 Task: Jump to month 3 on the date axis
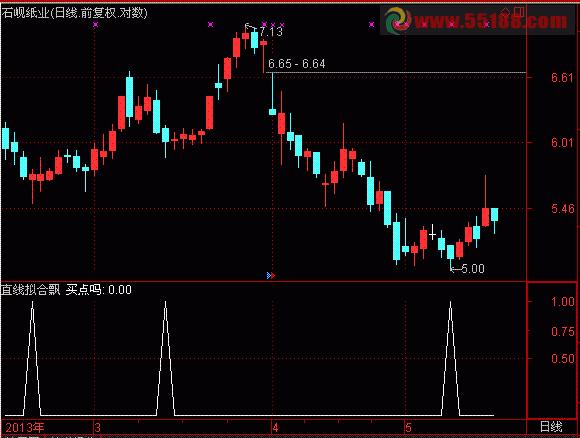point(98,428)
